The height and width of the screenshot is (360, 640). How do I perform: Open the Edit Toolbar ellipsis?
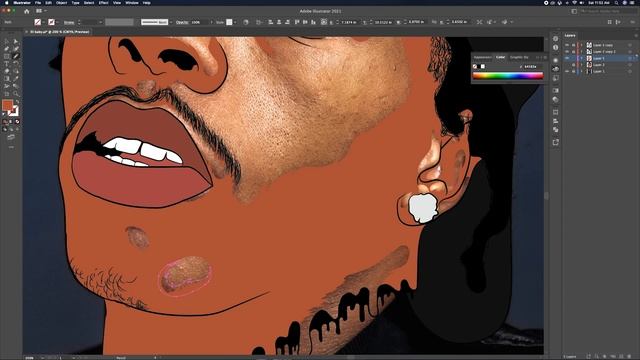11,147
